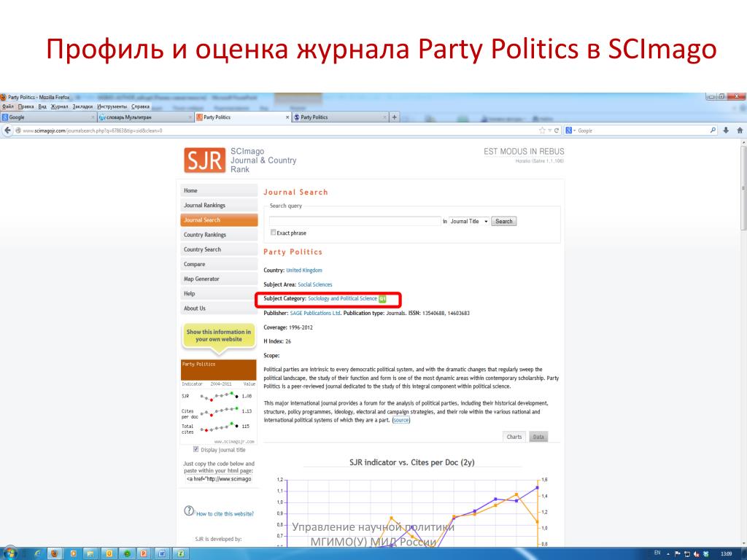Follow the Social Sciences link

coord(315,284)
